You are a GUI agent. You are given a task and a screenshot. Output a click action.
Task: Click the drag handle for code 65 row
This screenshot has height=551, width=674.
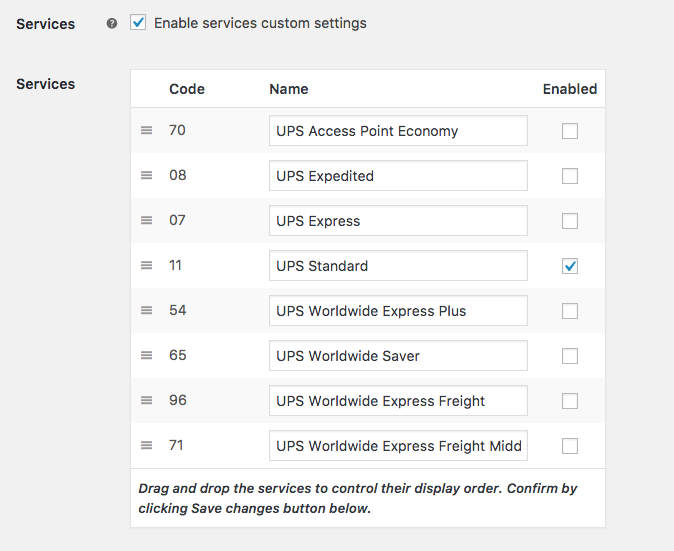(147, 355)
